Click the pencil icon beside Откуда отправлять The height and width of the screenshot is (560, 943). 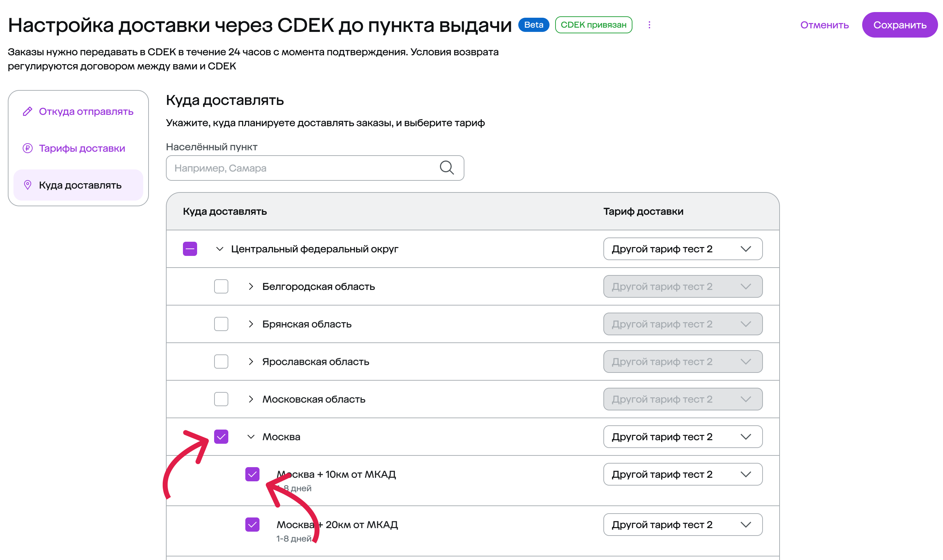[x=28, y=111]
